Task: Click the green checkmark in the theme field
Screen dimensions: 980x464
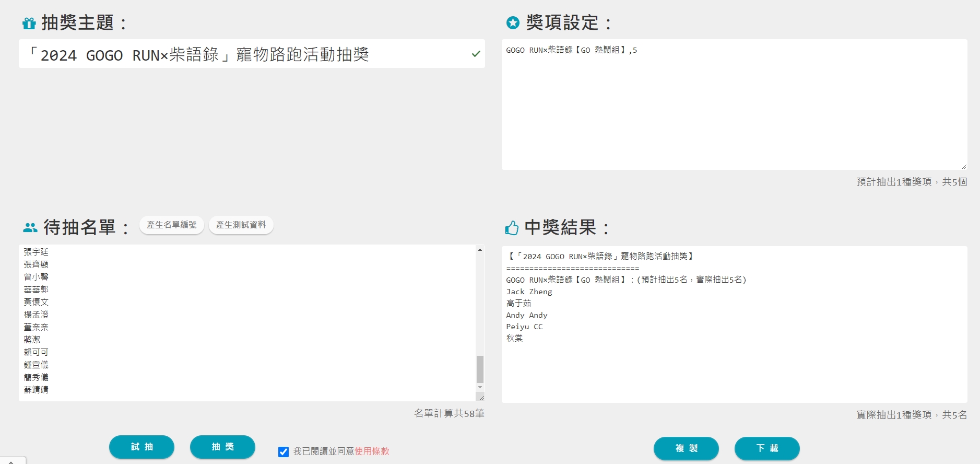Action: pyautogui.click(x=476, y=54)
